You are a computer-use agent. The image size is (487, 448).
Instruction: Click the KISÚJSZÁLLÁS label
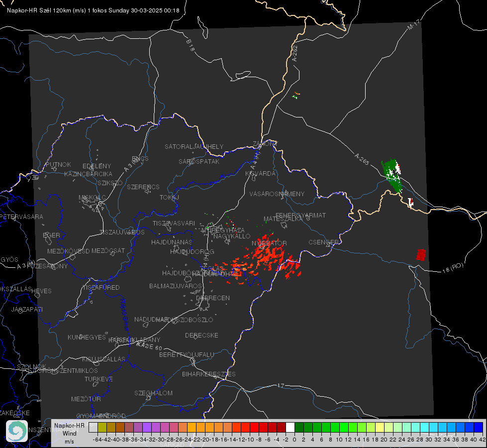(x=104, y=359)
